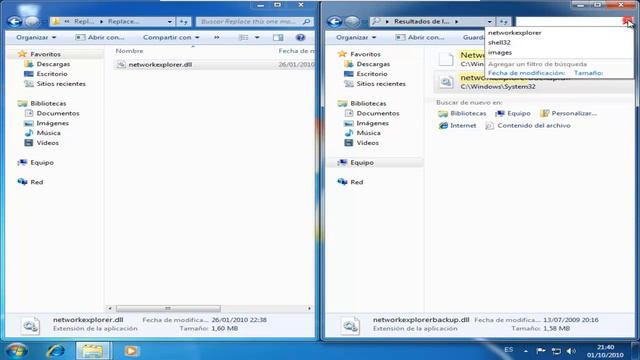
Task: Sort by Nombre column header
Action: [x=129, y=51]
